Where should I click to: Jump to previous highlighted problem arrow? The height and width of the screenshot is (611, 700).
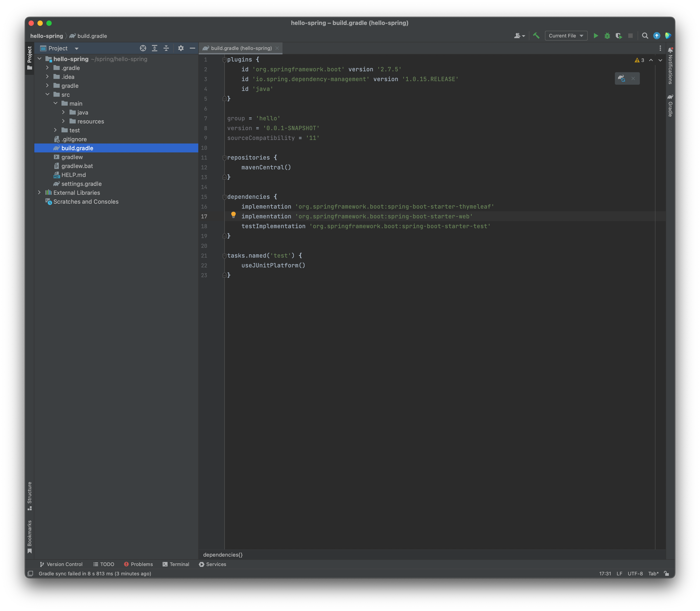[x=651, y=60]
